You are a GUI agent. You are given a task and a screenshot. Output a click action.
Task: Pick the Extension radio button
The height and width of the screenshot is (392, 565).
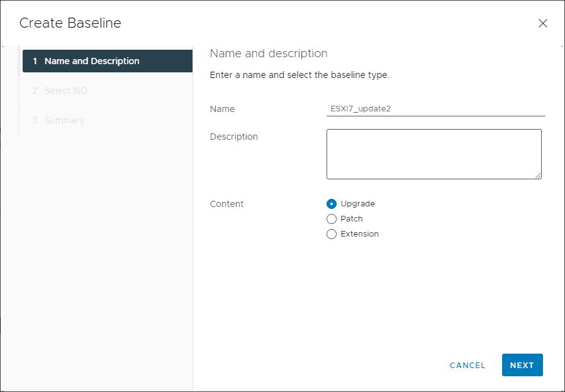pos(332,234)
